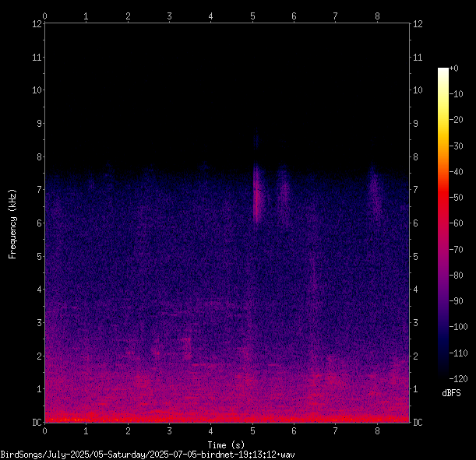
Task: Click the left frequency axis 6 label
Action: 40,223
